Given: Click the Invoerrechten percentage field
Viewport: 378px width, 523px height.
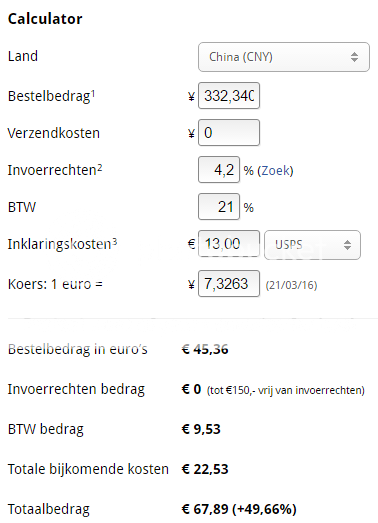Looking at the screenshot, I should pyautogui.click(x=219, y=169).
